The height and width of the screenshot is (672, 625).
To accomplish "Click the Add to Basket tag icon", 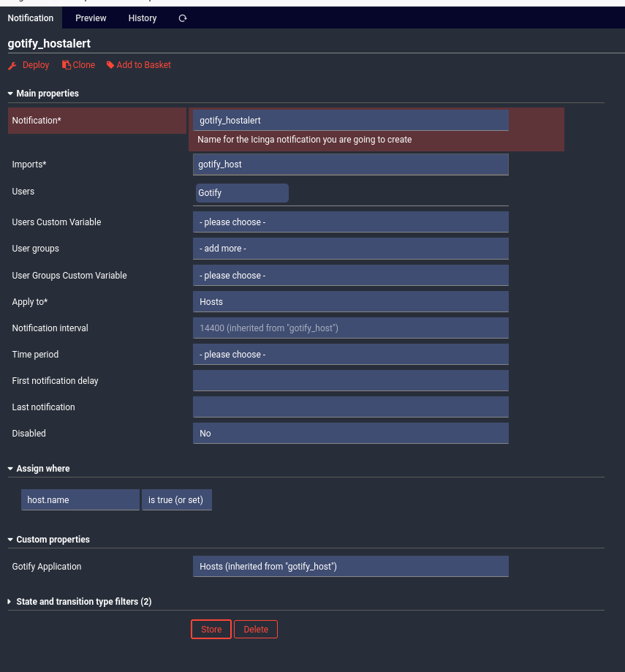I will 110,65.
